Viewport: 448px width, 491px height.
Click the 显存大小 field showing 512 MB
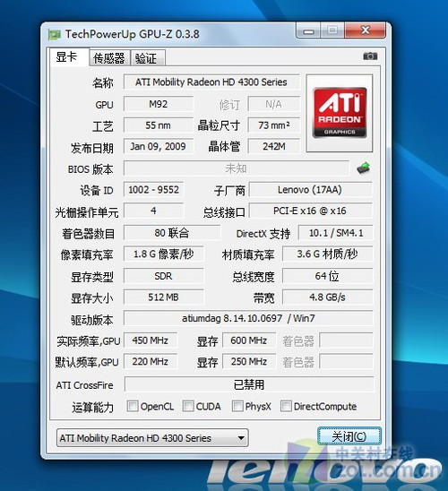pos(164,297)
